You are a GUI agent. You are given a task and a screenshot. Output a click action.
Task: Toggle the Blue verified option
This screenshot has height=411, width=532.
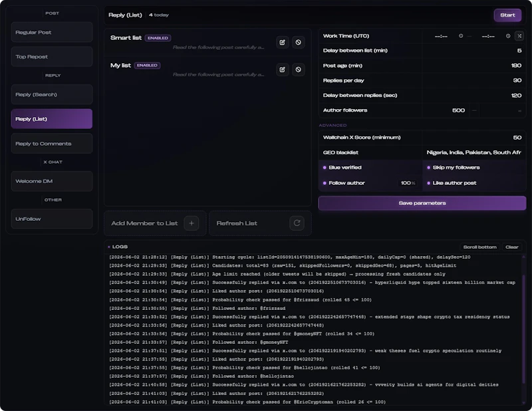[370, 168]
